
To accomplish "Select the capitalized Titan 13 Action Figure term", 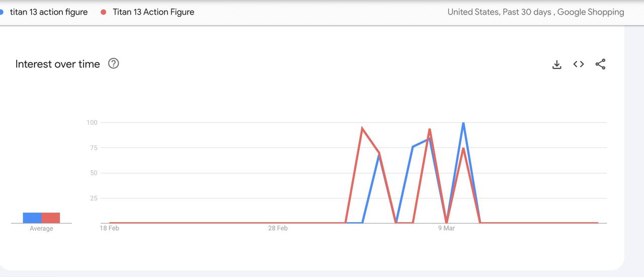I will [153, 12].
